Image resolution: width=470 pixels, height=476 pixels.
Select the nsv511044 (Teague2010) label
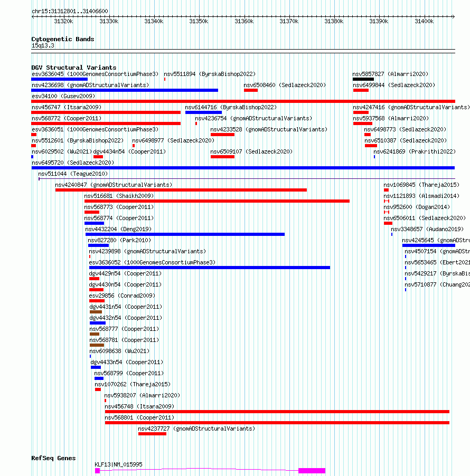(73, 174)
